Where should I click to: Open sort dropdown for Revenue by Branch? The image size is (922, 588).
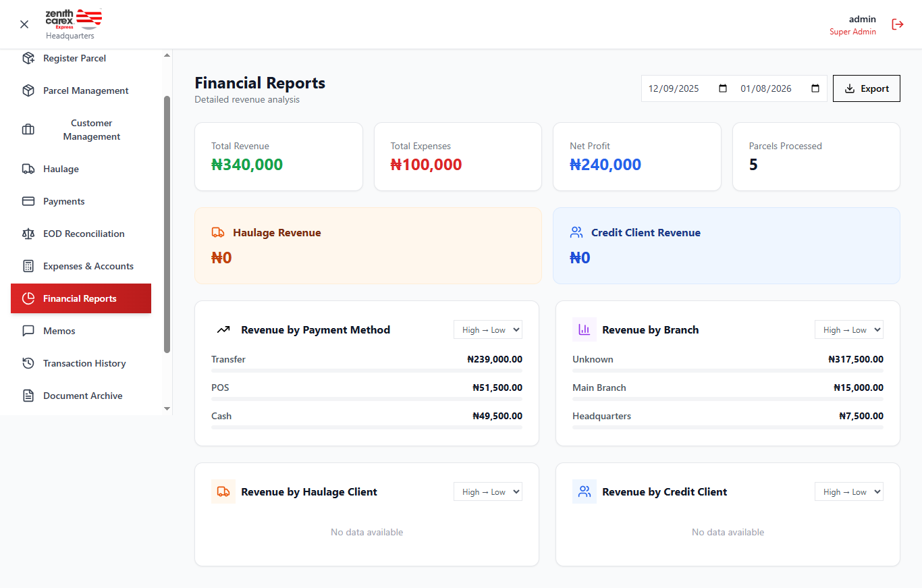pyautogui.click(x=848, y=330)
